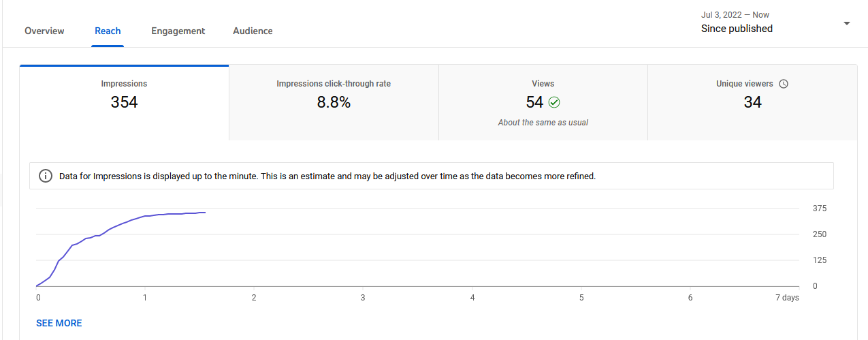Click the Jul 3, 2022 — Now date label
This screenshot has height=340, width=868.
click(x=735, y=15)
